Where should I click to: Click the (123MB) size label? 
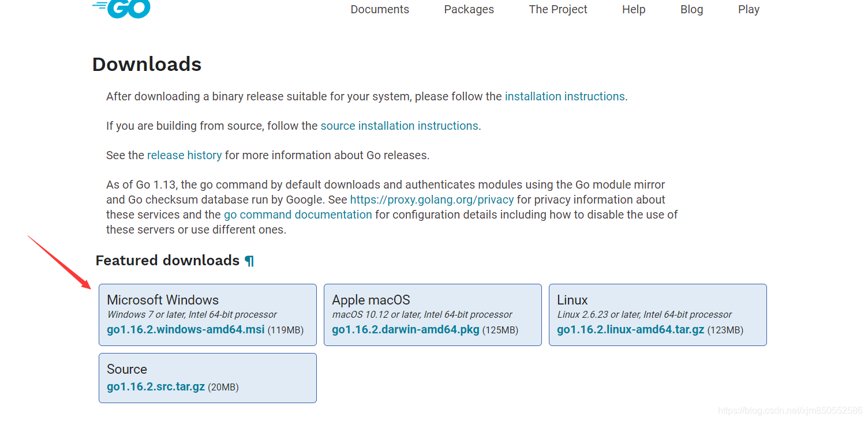pos(725,330)
